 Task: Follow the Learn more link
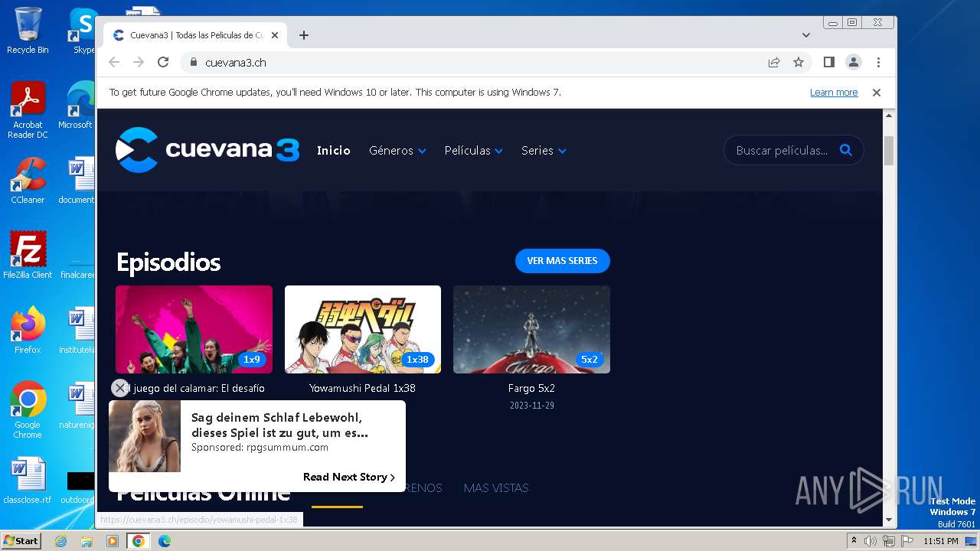[834, 93]
